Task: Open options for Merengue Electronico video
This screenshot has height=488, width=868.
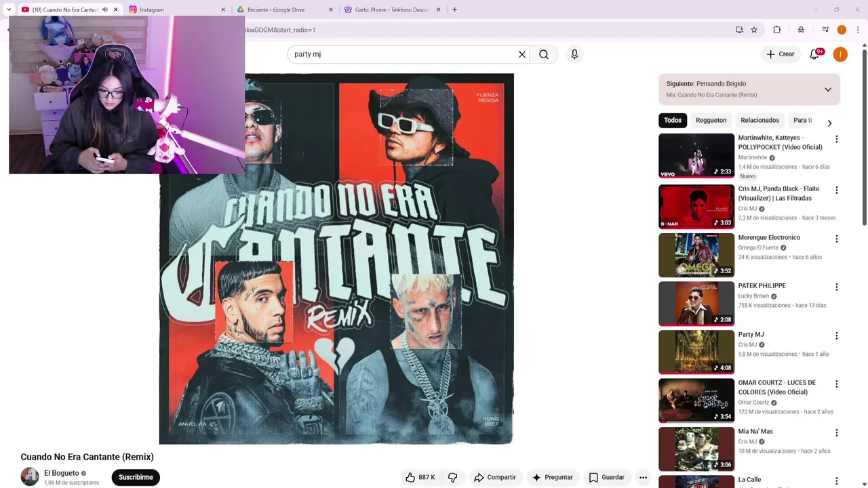Action: click(836, 239)
